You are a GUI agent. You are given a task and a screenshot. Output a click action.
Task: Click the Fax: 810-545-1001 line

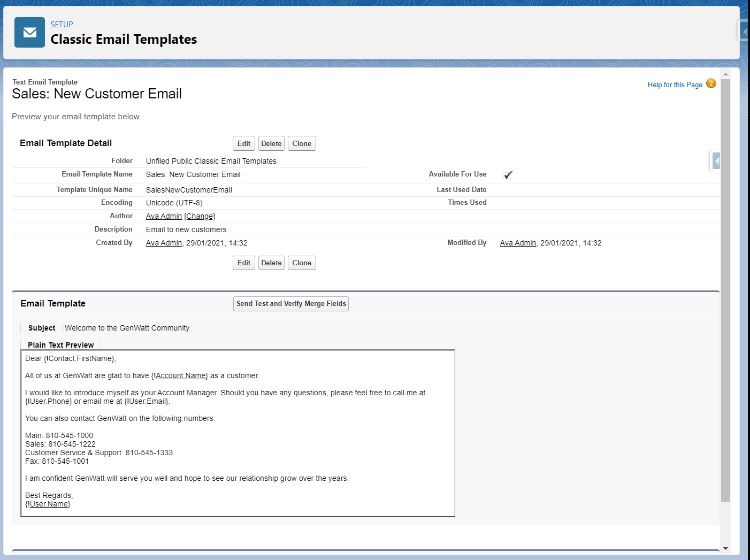[57, 461]
